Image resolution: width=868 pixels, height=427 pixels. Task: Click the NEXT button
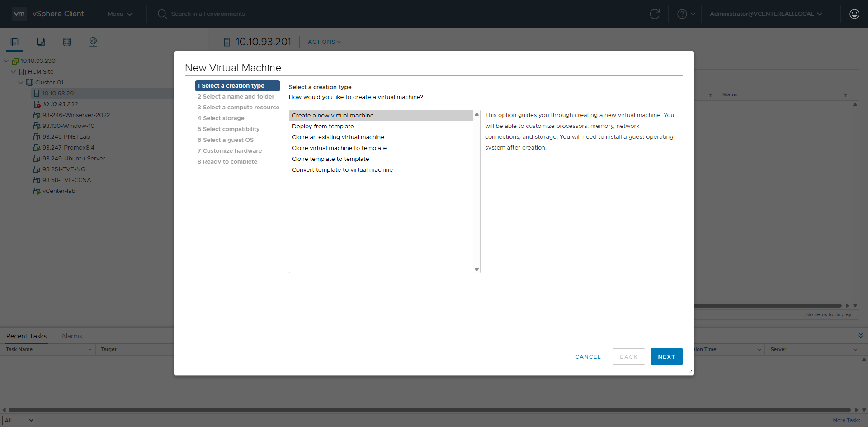[666, 357]
